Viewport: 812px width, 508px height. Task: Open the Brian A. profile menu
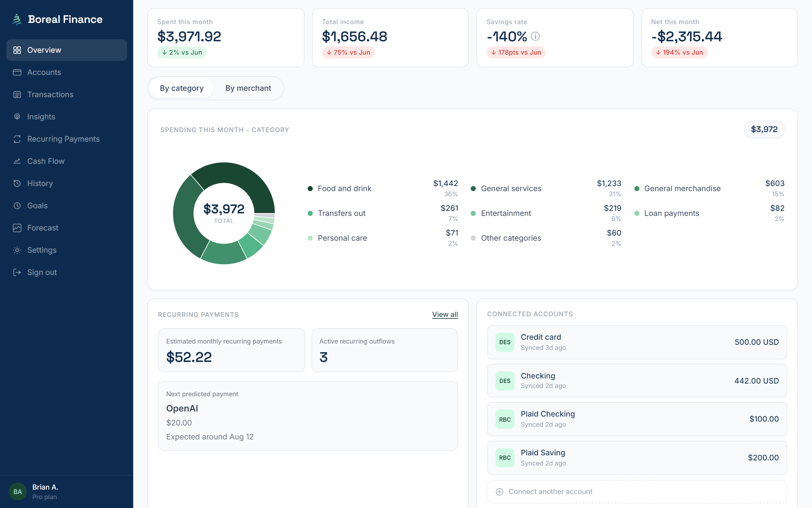tap(66, 491)
